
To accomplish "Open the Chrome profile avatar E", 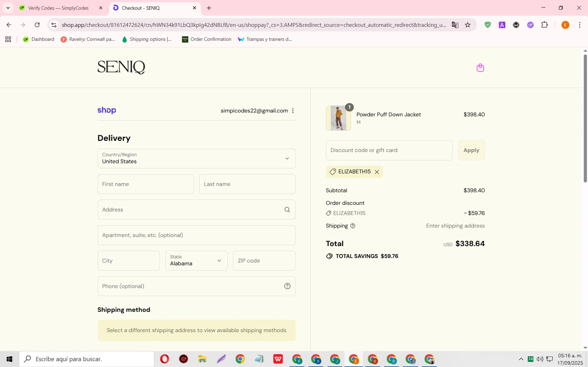I will [565, 25].
